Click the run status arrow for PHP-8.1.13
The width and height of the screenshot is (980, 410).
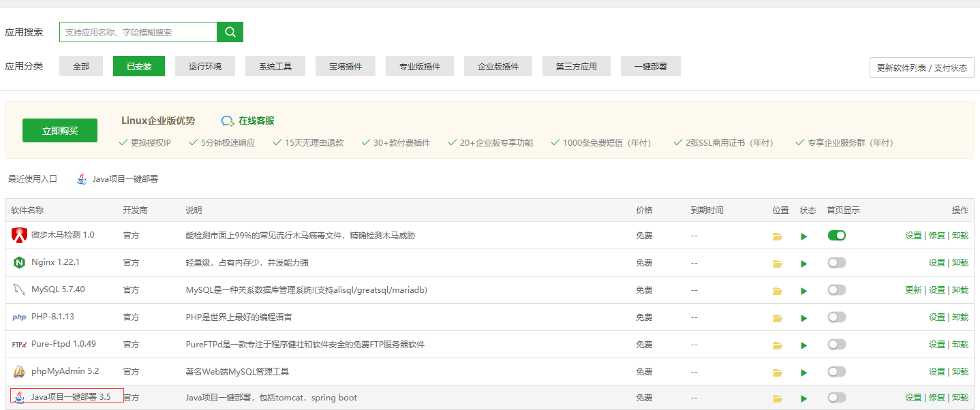click(804, 318)
